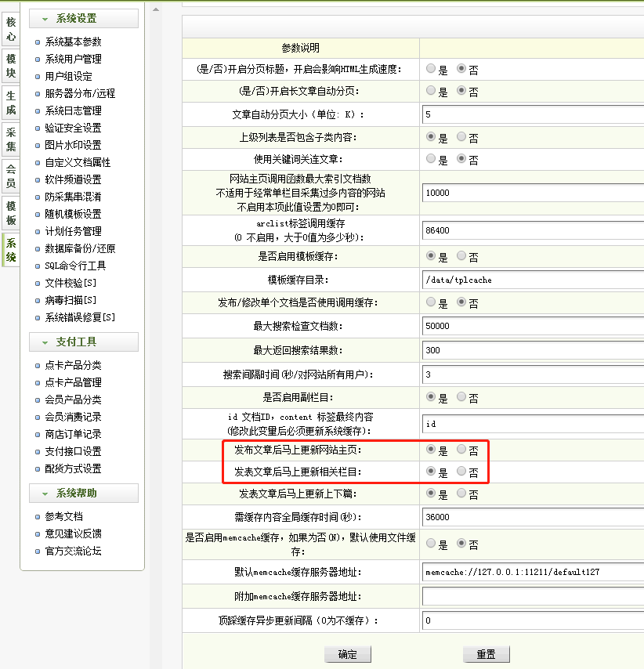
Task: Open 点卡产品分类
Action: point(73,365)
